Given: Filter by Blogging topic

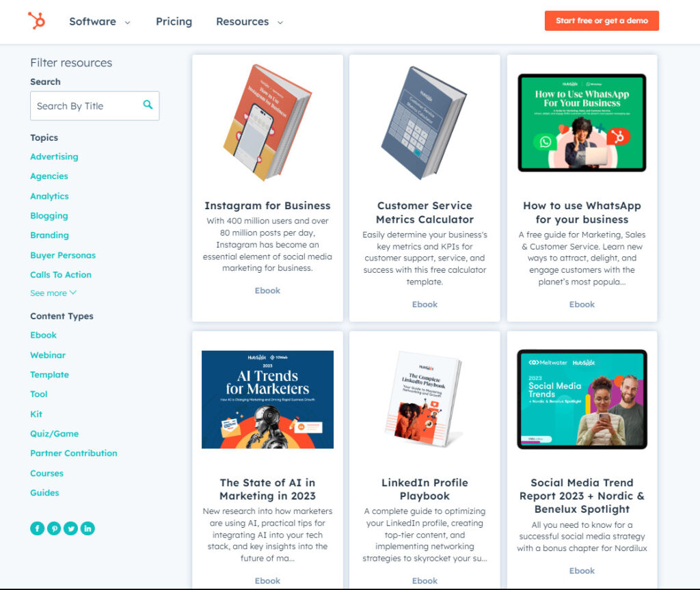Looking at the screenshot, I should 49,216.
